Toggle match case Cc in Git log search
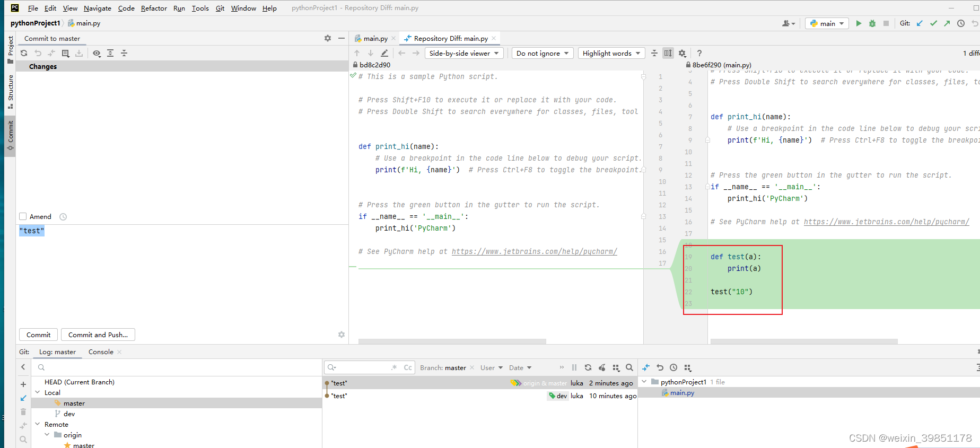980x448 pixels. pyautogui.click(x=408, y=367)
